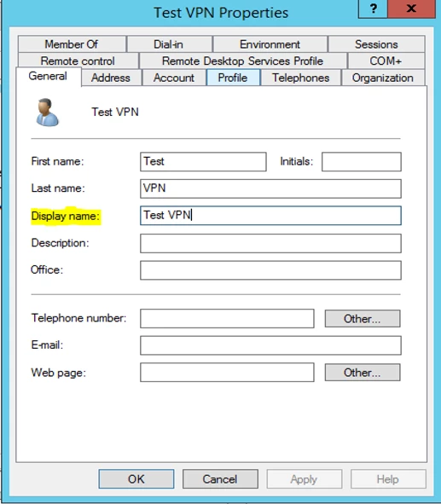Focus the Telephone number field

(227, 319)
